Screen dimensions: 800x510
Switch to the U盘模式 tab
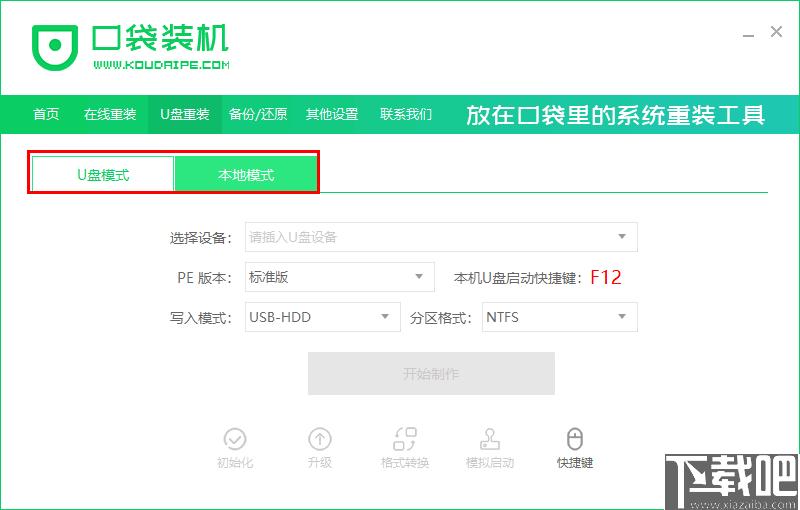pyautogui.click(x=103, y=174)
